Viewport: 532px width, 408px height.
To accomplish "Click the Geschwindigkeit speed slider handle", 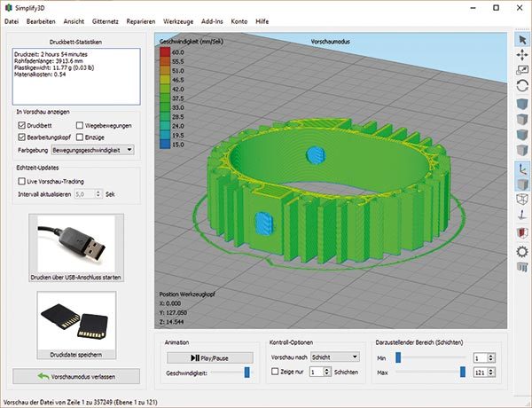I will [246, 373].
